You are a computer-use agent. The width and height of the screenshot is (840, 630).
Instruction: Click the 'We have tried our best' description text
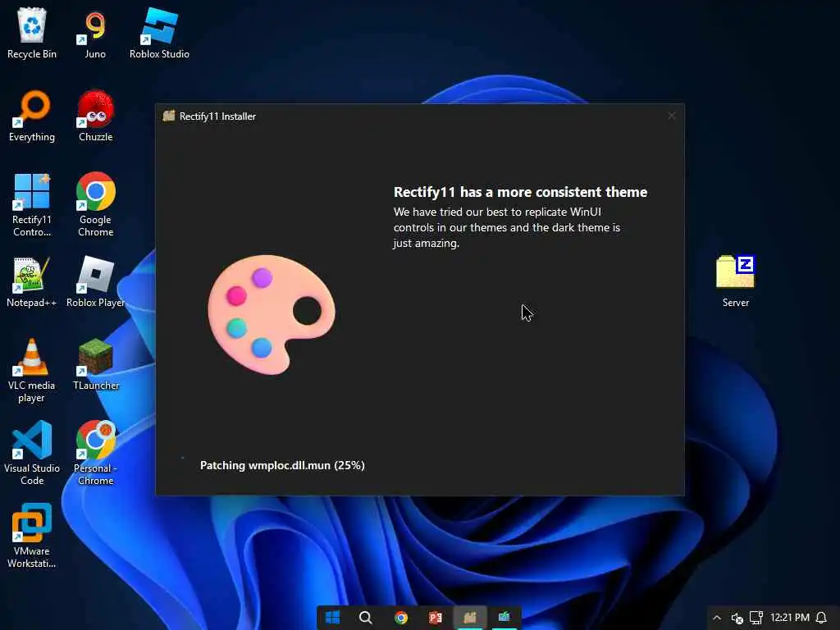(507, 227)
